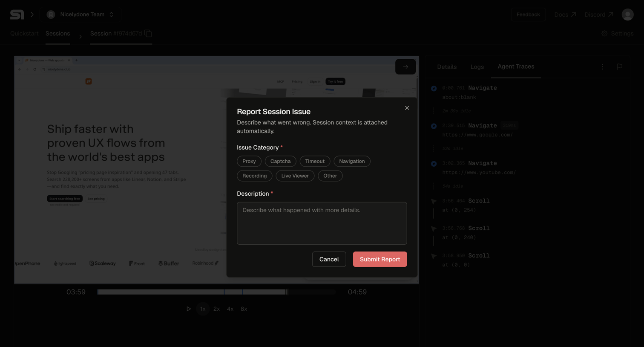Viewport: 644px width, 347px height.
Task: Set playback speed to 1x
Action: pyautogui.click(x=203, y=309)
